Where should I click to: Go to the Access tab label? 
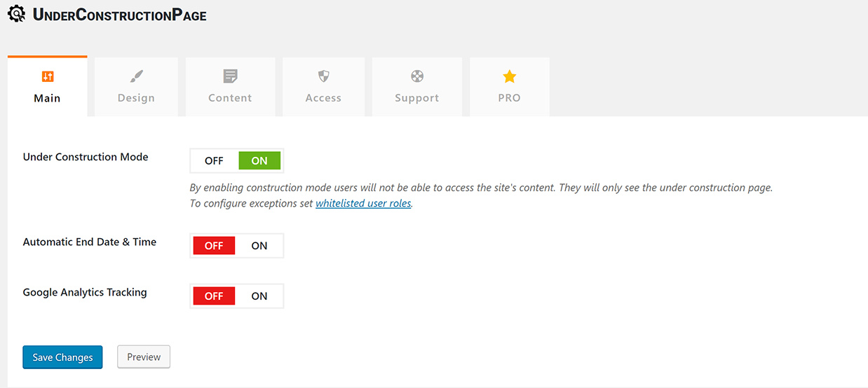323,98
